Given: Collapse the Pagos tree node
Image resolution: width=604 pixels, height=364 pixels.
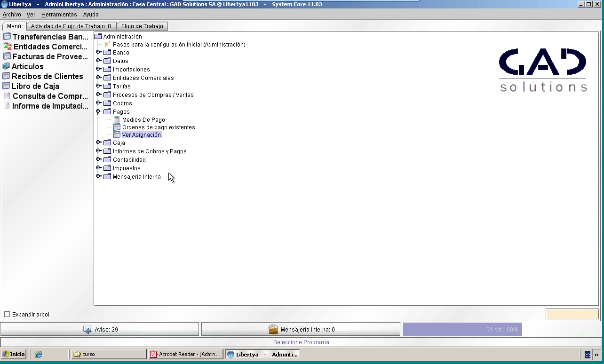Looking at the screenshot, I should 98,112.
